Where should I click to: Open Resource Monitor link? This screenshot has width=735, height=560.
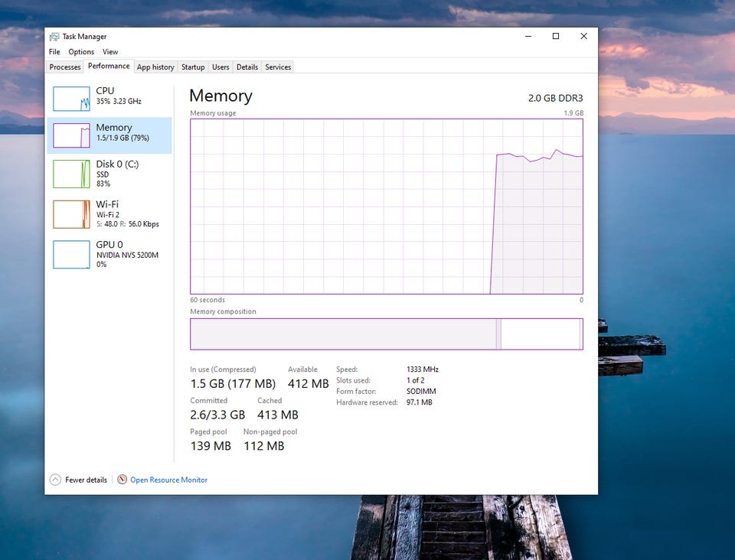pyautogui.click(x=168, y=480)
